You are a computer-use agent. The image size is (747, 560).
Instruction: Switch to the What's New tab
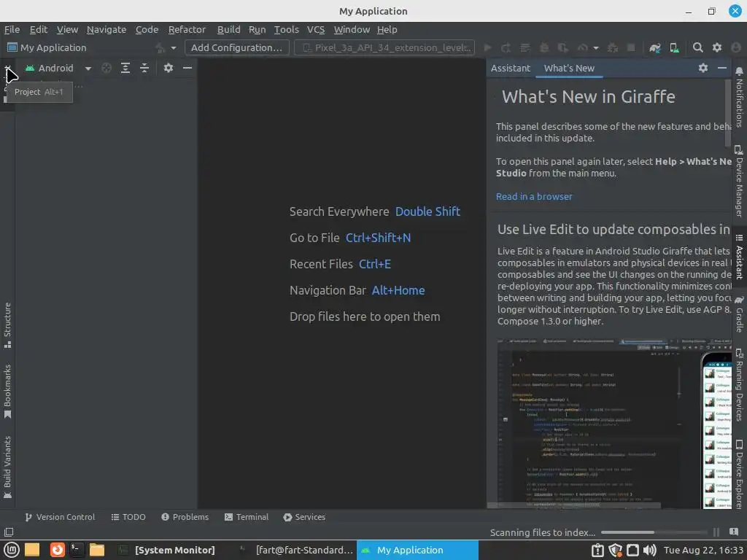pos(569,68)
